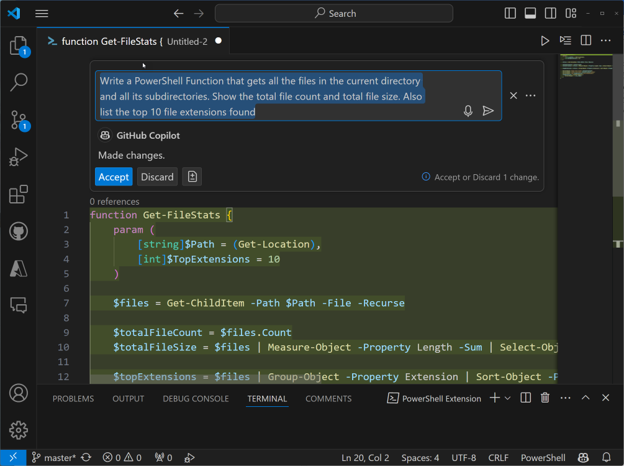The image size is (624, 466).
Task: Go forward in navigation history
Action: (199, 14)
